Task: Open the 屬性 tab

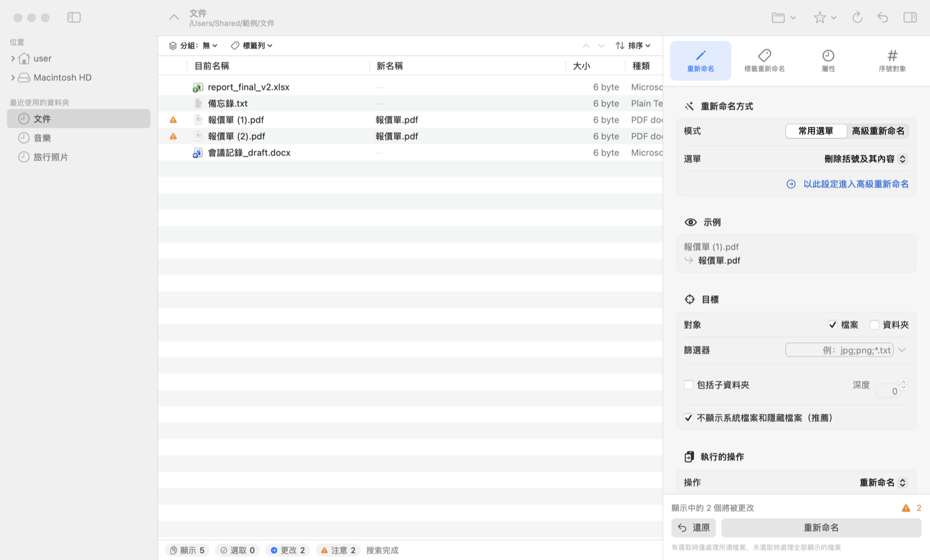Action: pyautogui.click(x=828, y=60)
